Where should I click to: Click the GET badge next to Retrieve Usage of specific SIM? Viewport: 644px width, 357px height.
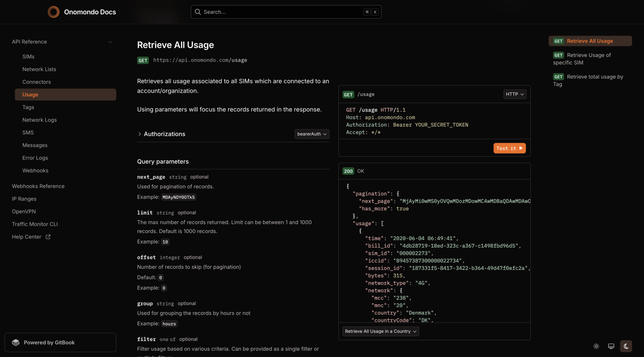(558, 55)
